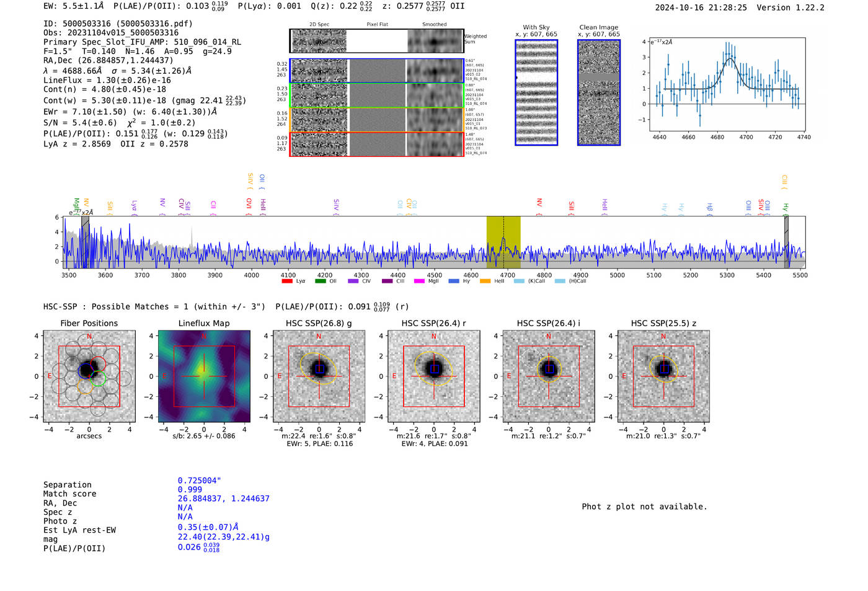Click the EW: 5.5±1.1Å header value

73,6
